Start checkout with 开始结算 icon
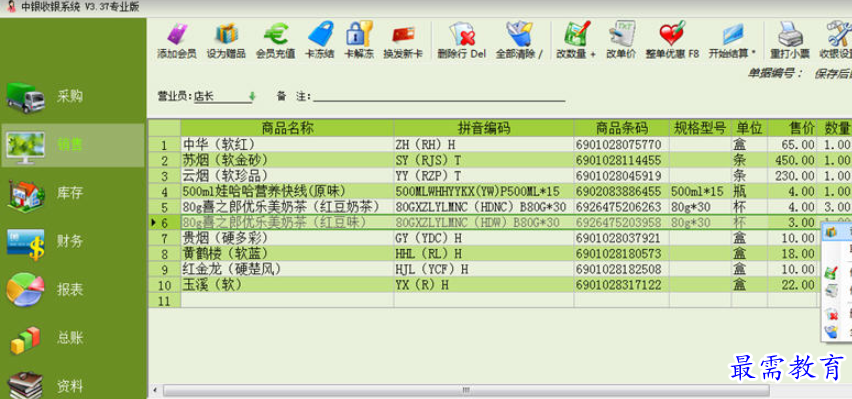This screenshot has width=852, height=399. click(x=732, y=40)
